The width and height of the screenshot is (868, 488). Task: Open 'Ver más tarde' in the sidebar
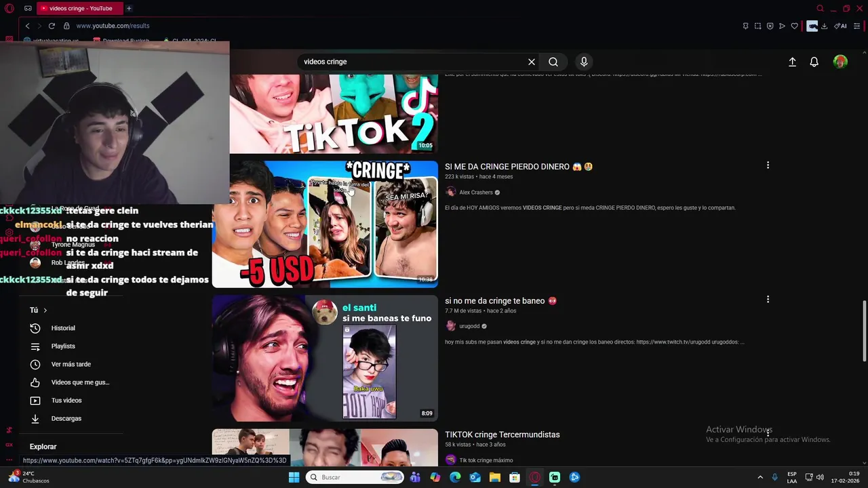(x=71, y=365)
